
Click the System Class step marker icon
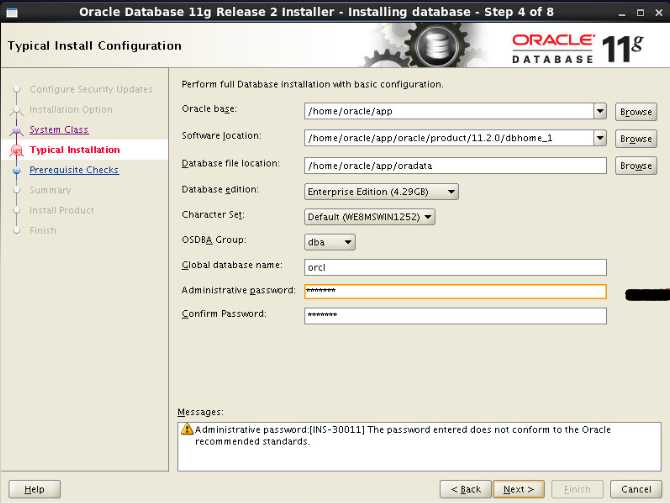[x=17, y=130]
